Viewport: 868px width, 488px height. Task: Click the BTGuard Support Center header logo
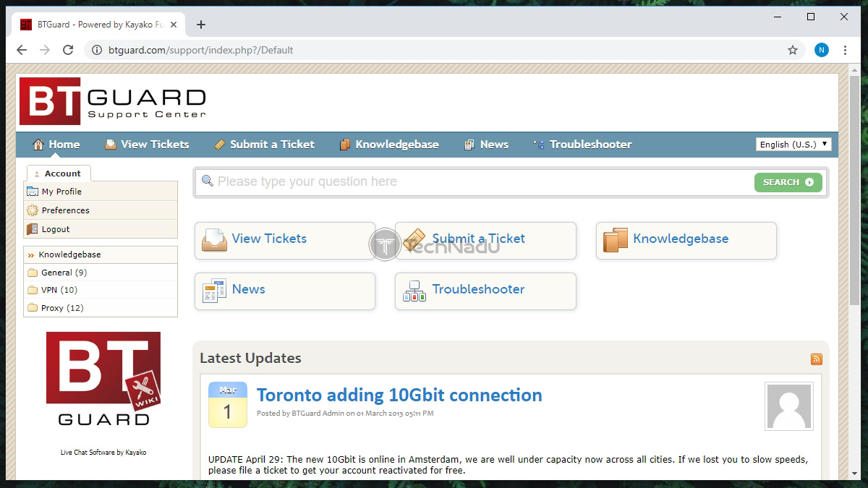click(x=113, y=101)
